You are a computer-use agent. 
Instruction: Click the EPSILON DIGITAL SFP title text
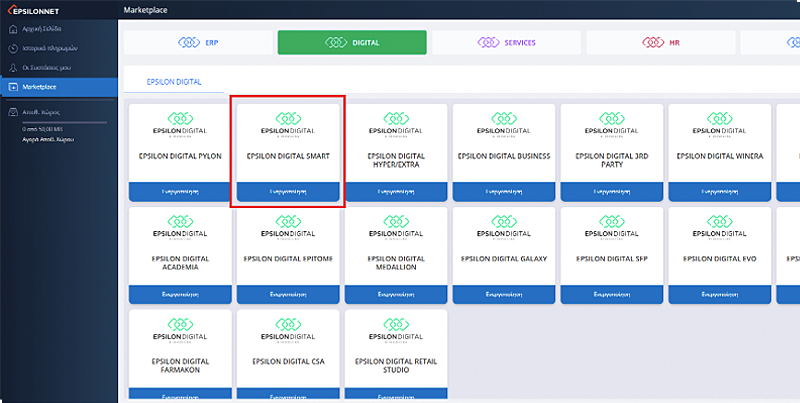coord(612,259)
